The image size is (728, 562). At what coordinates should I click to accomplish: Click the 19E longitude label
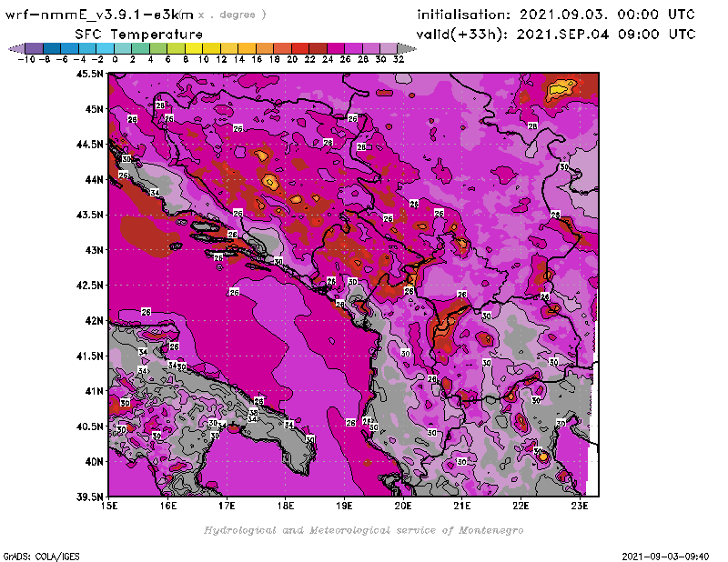[345, 506]
